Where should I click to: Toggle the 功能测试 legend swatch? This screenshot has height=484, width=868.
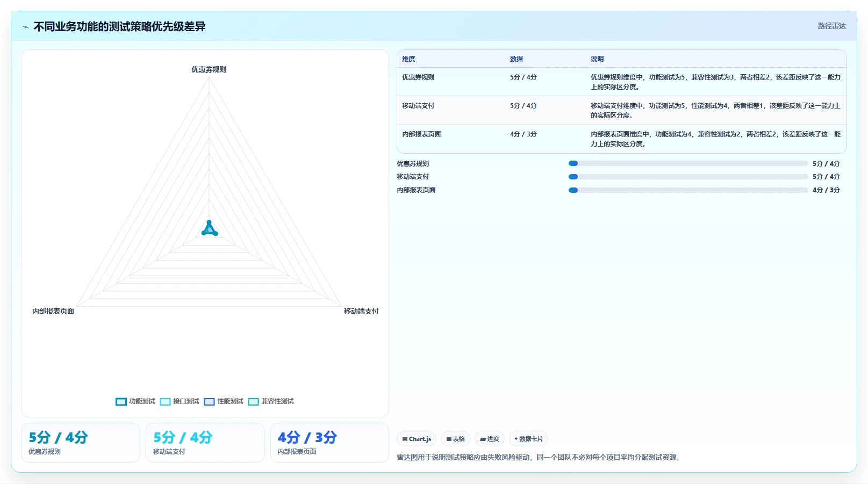click(121, 401)
